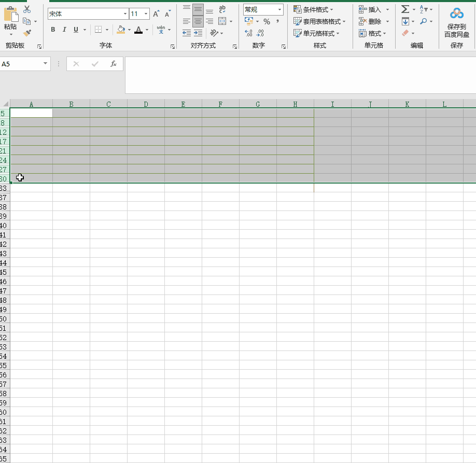Increase indent of cell contents
Viewport: 476px width, 463px height.
point(198,33)
